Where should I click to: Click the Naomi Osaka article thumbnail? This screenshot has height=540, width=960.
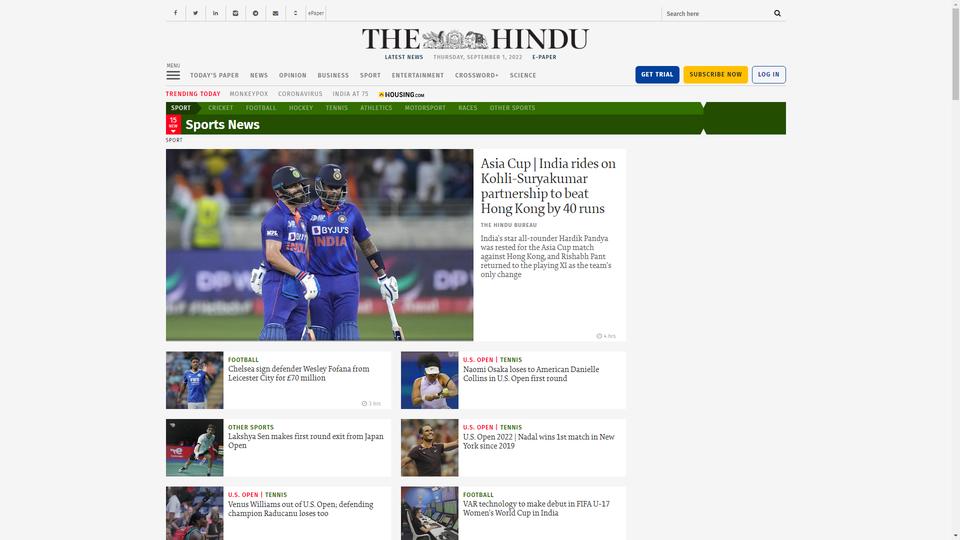tap(429, 380)
